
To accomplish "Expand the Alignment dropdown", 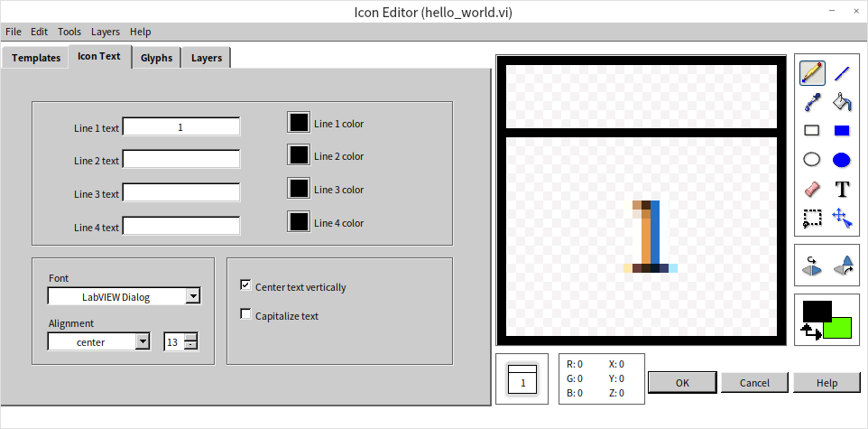I will click(x=142, y=341).
